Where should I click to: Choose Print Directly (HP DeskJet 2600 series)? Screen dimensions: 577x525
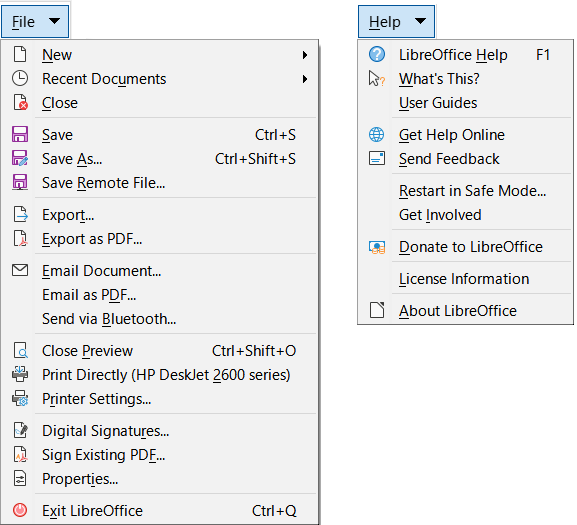(159, 374)
